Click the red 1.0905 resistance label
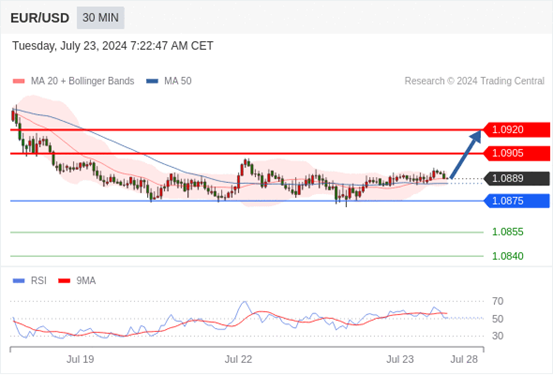The image size is (553, 375). tap(516, 153)
